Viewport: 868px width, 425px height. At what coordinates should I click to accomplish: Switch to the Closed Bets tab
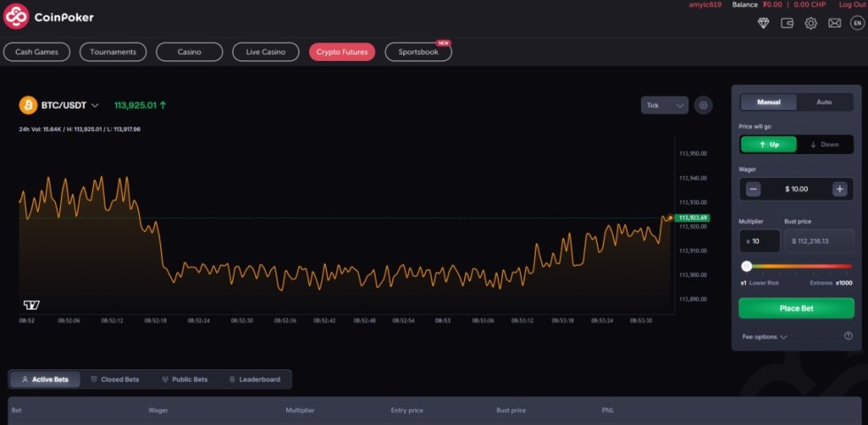click(114, 379)
